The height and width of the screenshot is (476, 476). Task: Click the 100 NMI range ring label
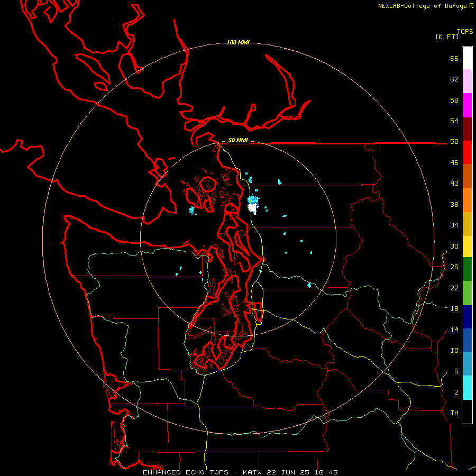click(x=238, y=42)
